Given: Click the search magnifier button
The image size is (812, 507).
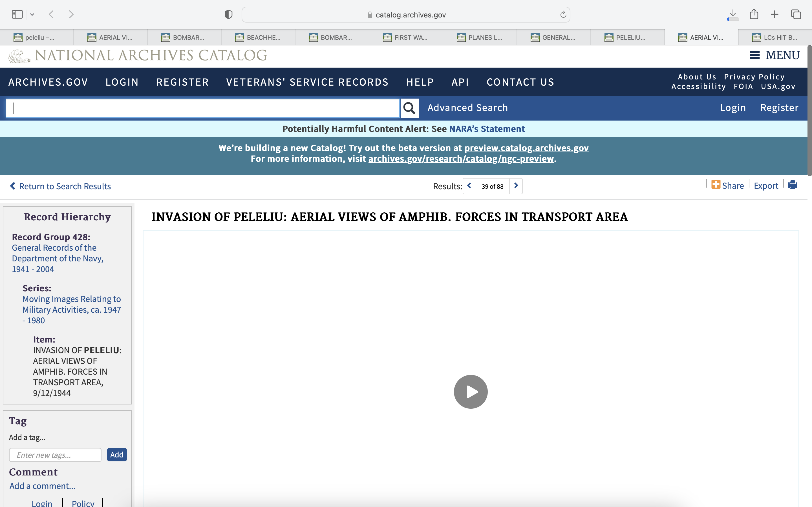Looking at the screenshot, I should point(409,108).
